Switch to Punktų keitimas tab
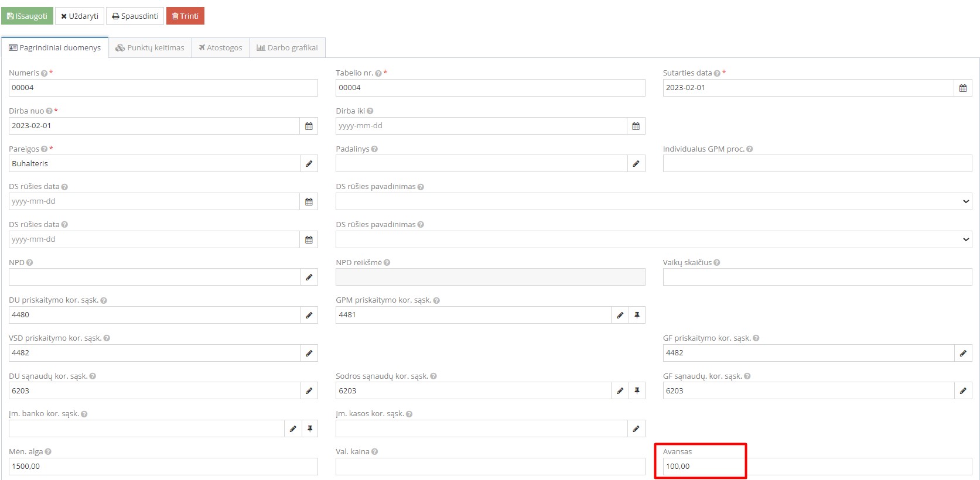The height and width of the screenshot is (480, 980). click(x=150, y=48)
